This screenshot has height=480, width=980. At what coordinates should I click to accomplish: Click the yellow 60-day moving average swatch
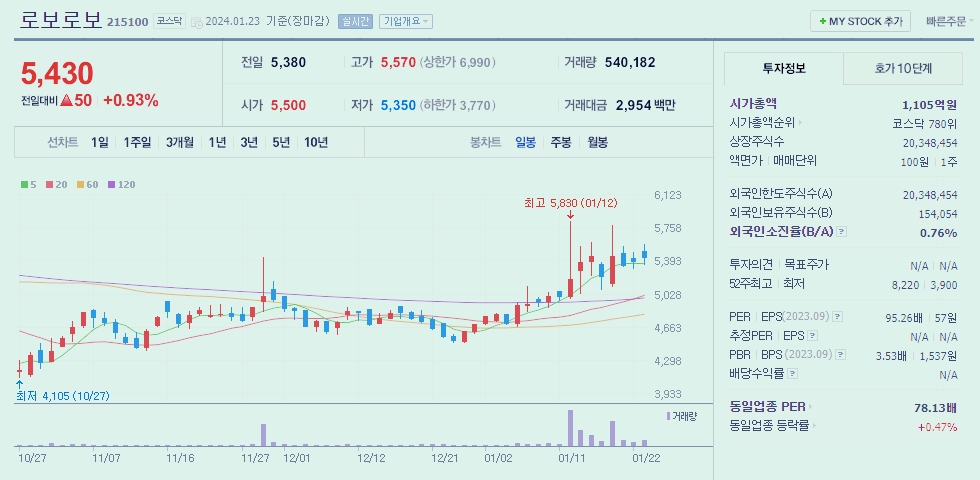tap(80, 184)
